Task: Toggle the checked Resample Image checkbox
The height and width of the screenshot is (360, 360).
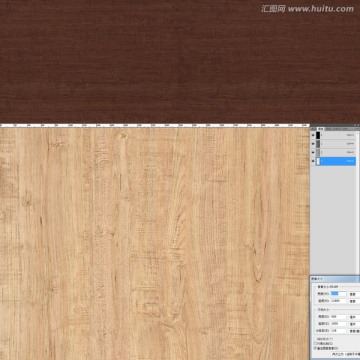Action: tap(315, 348)
